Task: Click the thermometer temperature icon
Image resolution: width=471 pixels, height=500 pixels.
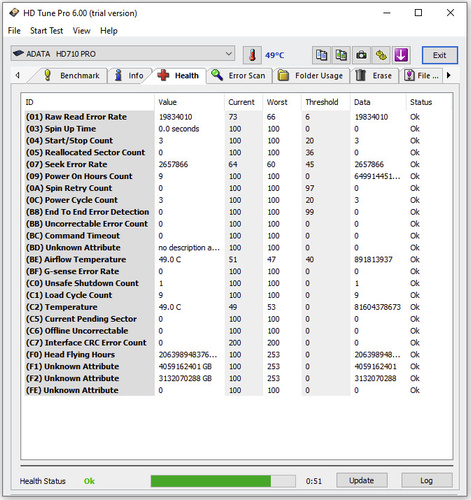Action: (252, 55)
